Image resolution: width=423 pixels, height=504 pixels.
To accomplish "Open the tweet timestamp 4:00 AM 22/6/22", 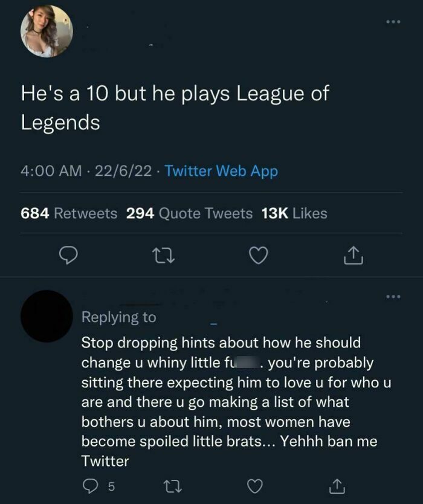I will pyautogui.click(x=69, y=172).
